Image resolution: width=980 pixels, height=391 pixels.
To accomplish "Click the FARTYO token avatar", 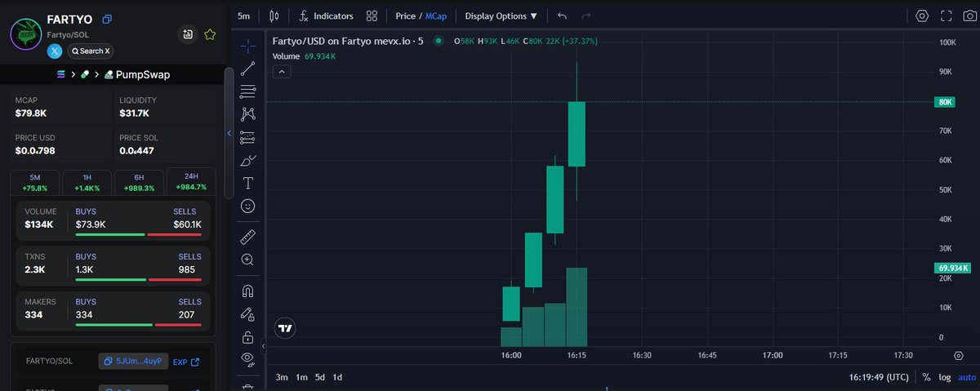I will (x=26, y=34).
